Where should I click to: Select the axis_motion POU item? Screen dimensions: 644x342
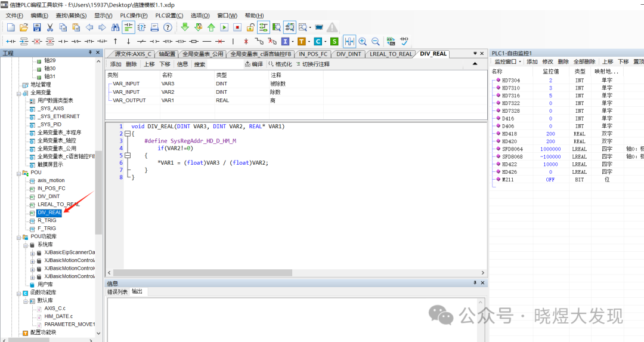click(51, 180)
